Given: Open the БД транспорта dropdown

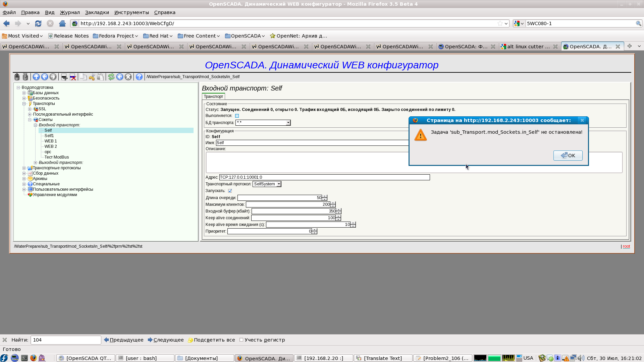Looking at the screenshot, I should tap(288, 123).
